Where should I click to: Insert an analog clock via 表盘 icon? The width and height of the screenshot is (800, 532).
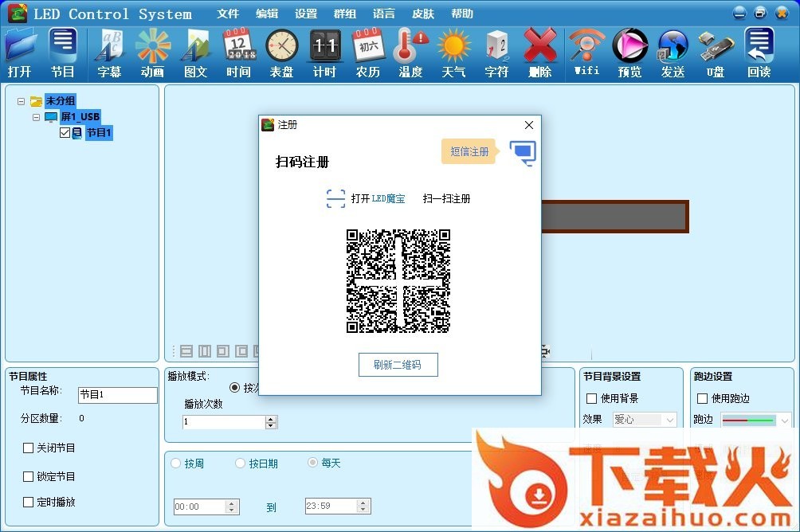coord(281,53)
